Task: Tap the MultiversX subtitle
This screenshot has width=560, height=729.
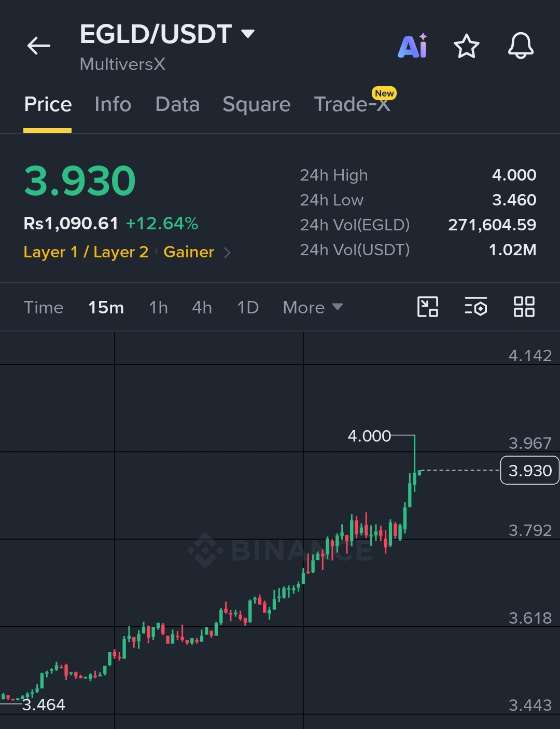Action: click(x=122, y=64)
